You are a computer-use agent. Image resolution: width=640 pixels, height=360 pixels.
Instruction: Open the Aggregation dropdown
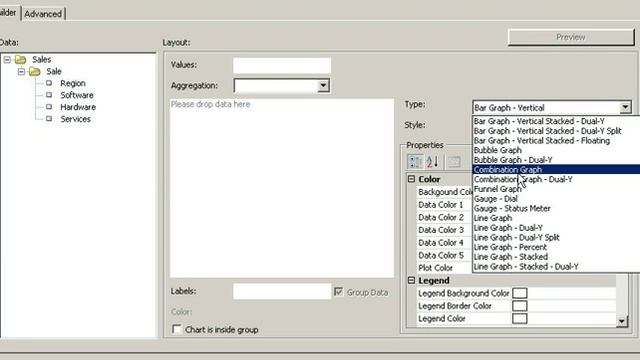point(323,86)
